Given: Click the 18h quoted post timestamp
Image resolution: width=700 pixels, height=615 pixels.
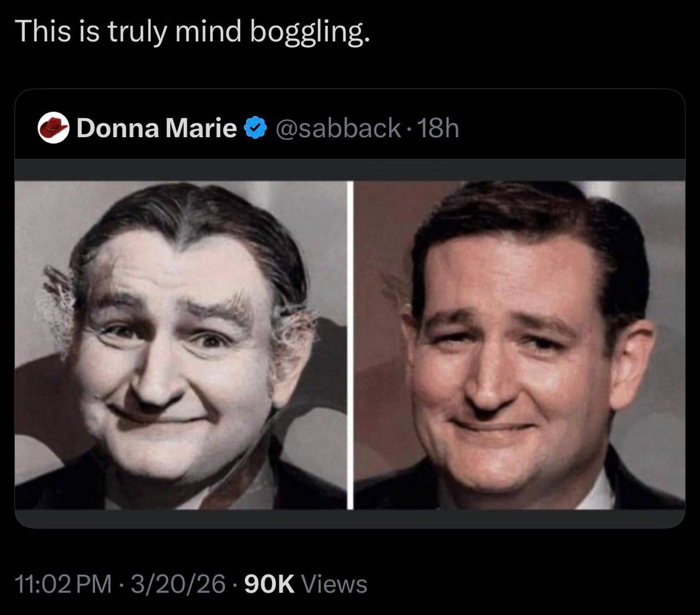Looking at the screenshot, I should [x=437, y=128].
